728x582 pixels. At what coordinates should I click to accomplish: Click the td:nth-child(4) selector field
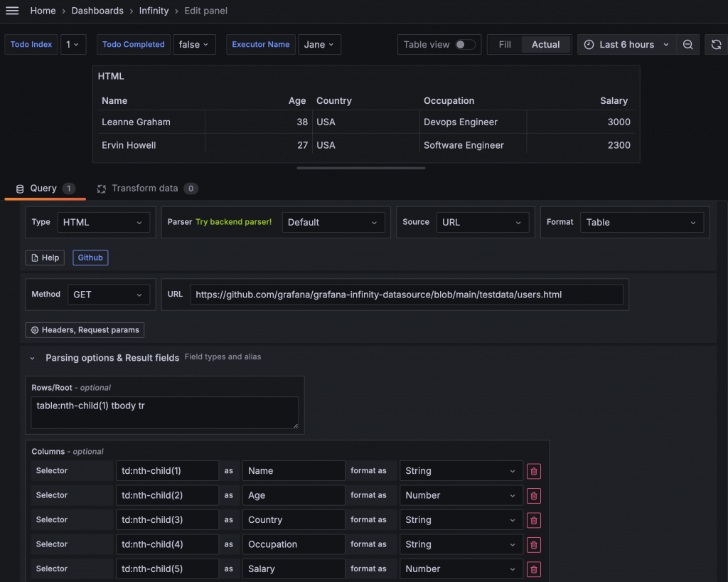(x=167, y=544)
